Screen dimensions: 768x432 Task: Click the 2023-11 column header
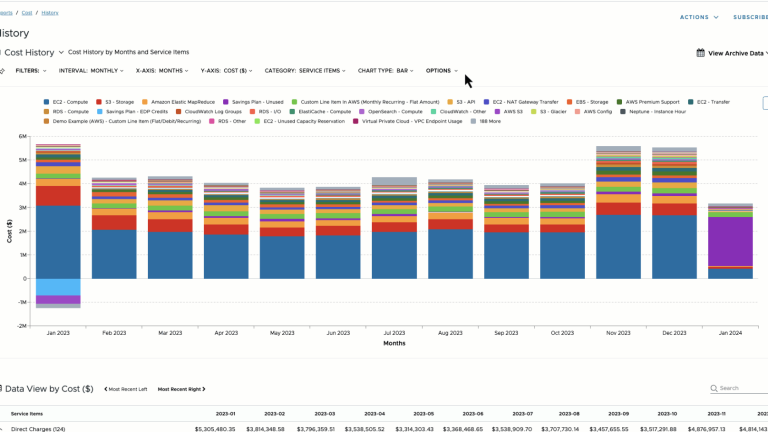pyautogui.click(x=717, y=414)
